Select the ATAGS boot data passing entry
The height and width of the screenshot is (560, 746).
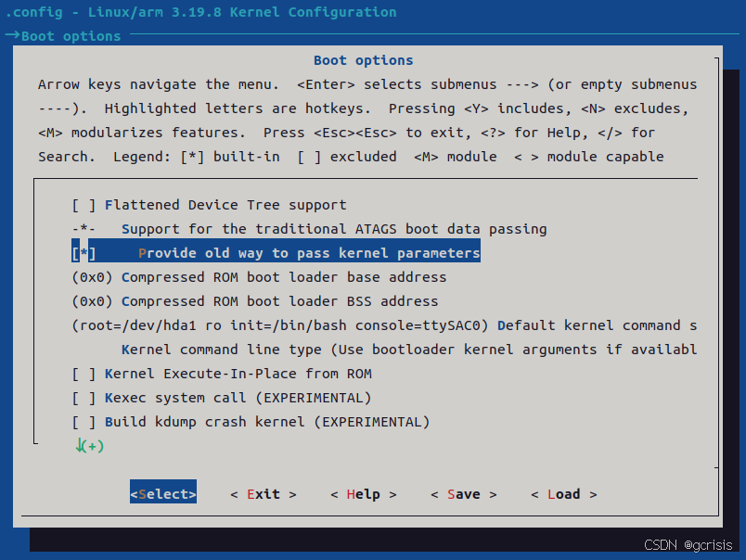(309, 229)
